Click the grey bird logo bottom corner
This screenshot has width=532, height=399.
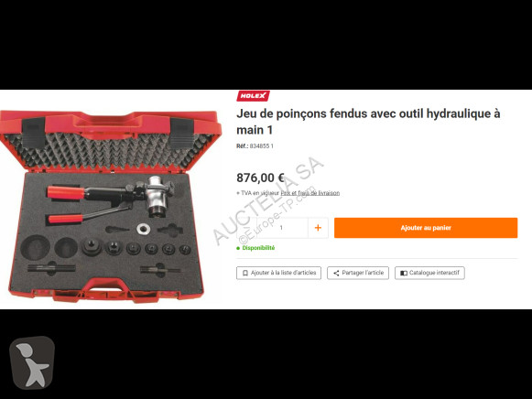32,362
